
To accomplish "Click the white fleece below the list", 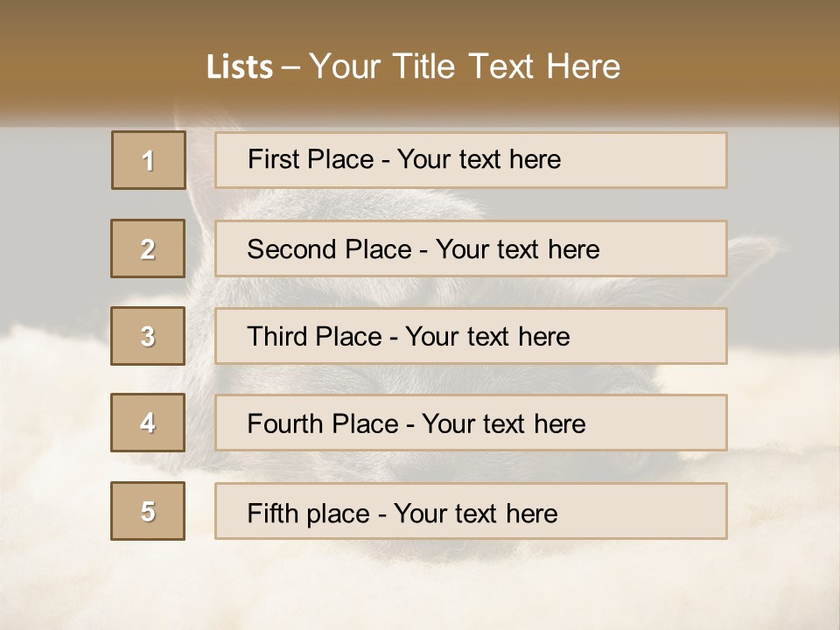I will click(x=420, y=586).
